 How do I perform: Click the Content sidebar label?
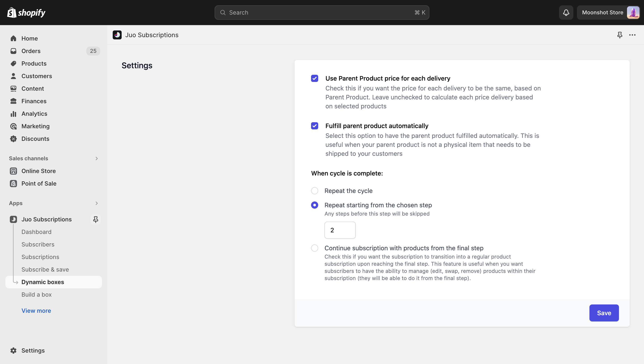pyautogui.click(x=33, y=88)
